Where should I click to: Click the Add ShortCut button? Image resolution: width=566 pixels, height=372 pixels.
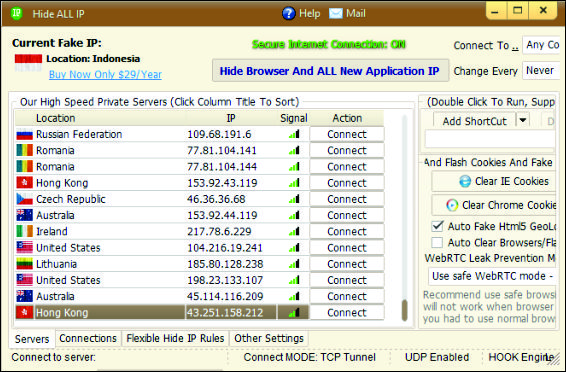pos(474,121)
